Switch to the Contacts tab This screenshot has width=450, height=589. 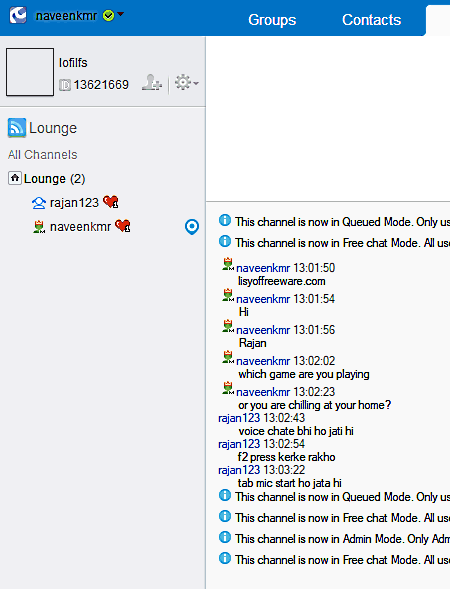(371, 20)
